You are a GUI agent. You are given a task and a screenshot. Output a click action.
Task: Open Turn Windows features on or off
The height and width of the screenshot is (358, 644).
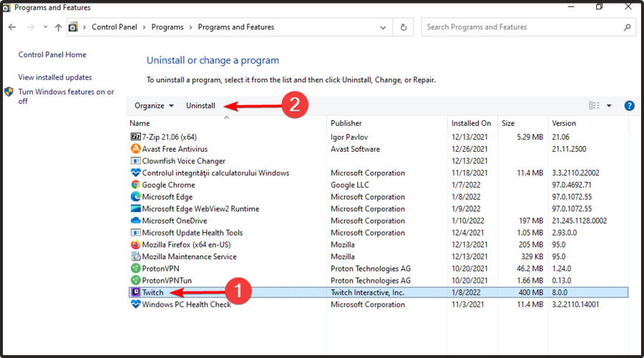click(x=66, y=96)
